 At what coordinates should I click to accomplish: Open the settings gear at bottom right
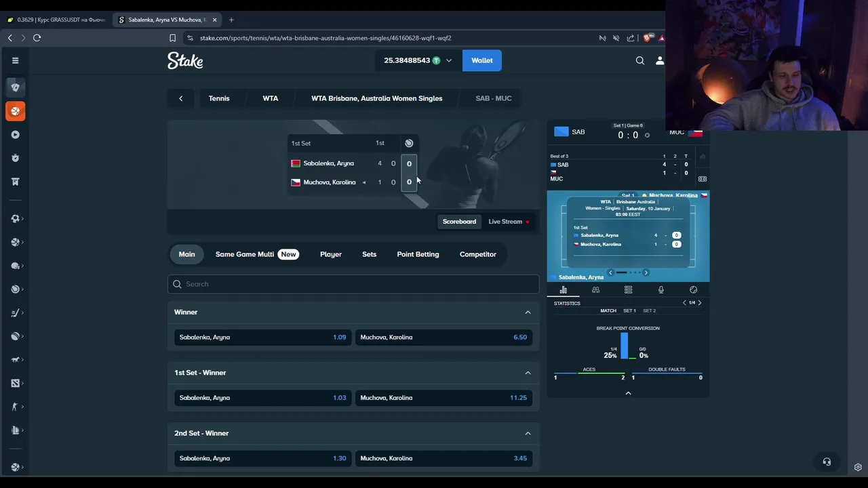858,467
